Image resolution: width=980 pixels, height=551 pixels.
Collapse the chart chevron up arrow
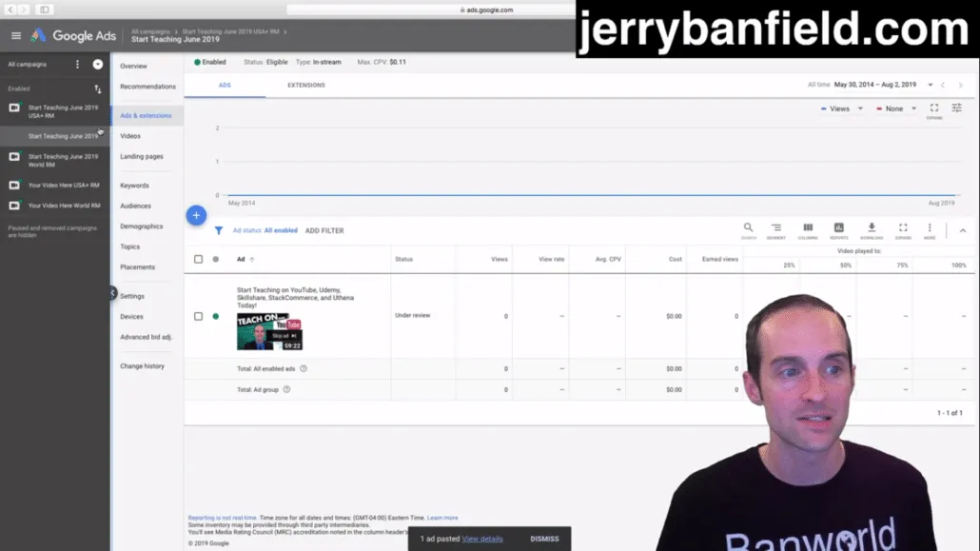[963, 231]
